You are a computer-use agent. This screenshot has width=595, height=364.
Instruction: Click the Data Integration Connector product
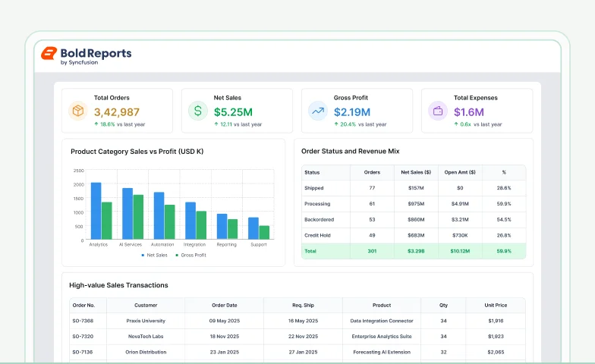click(x=382, y=321)
